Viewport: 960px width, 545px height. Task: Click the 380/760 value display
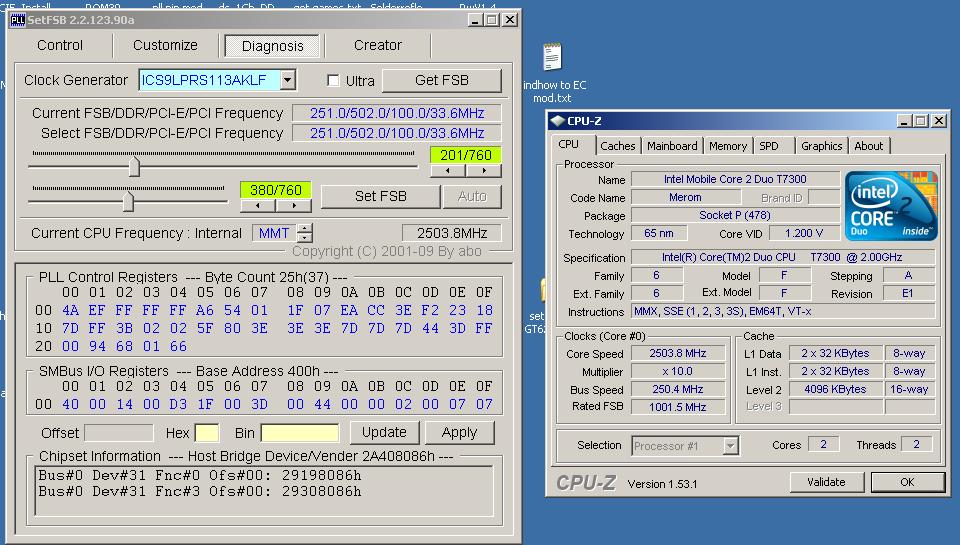pos(276,190)
